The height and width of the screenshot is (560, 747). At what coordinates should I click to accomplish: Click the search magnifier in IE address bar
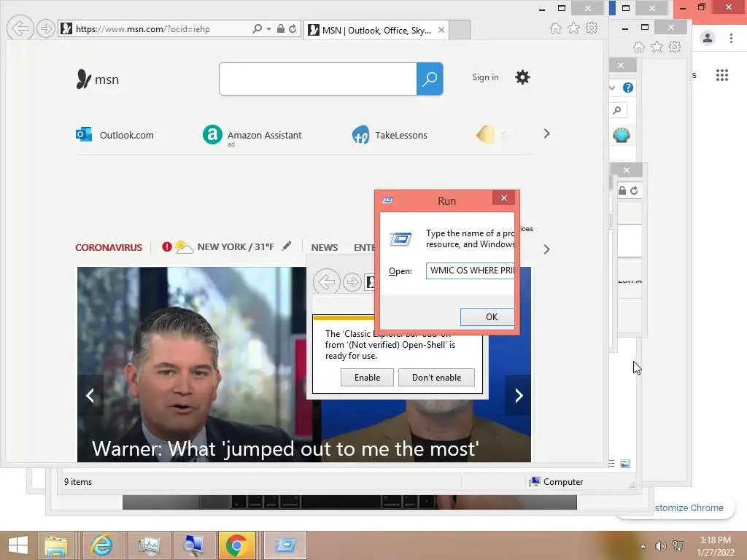pos(258,28)
